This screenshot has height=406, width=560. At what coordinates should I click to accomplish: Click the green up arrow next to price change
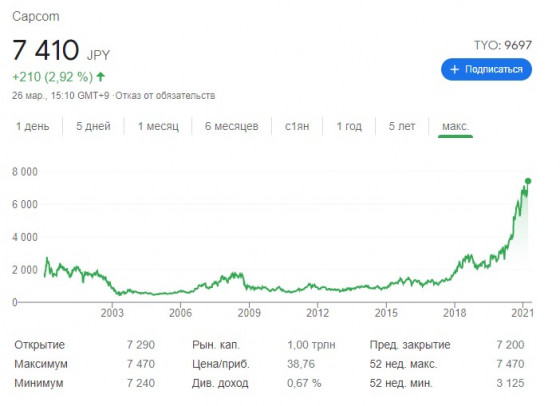click(x=101, y=76)
